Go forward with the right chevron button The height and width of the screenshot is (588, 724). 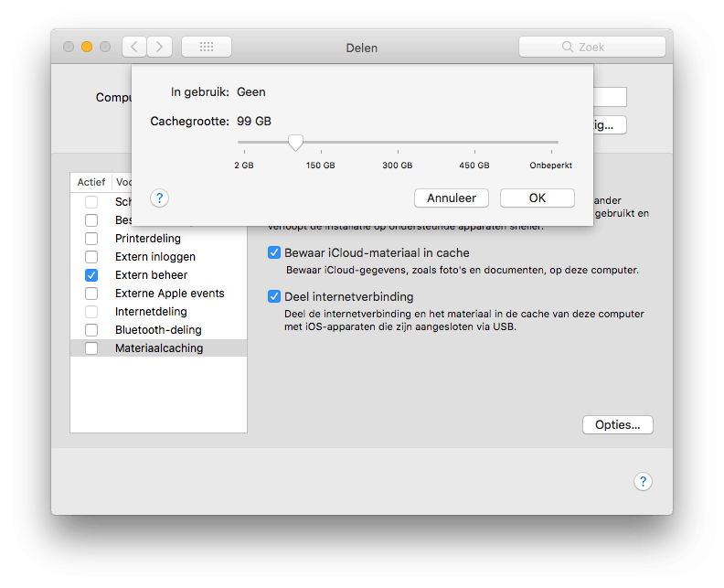(x=160, y=47)
